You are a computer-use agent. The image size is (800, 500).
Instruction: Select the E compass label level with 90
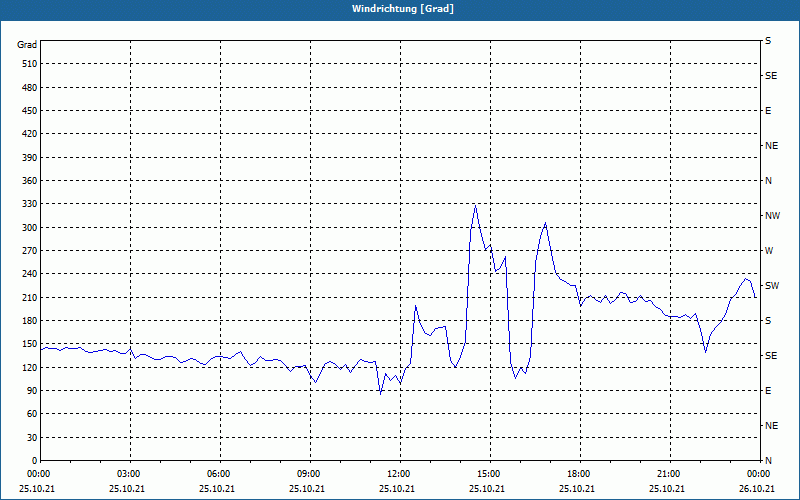tap(768, 391)
